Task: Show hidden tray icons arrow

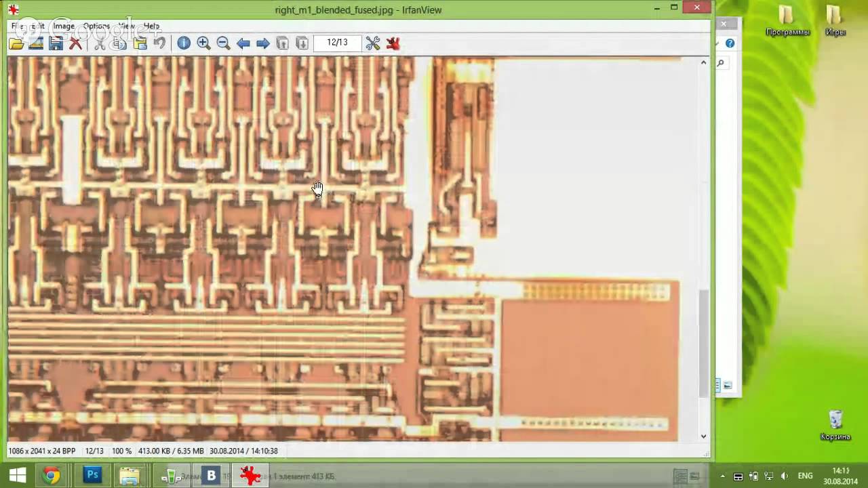Action: [722, 476]
